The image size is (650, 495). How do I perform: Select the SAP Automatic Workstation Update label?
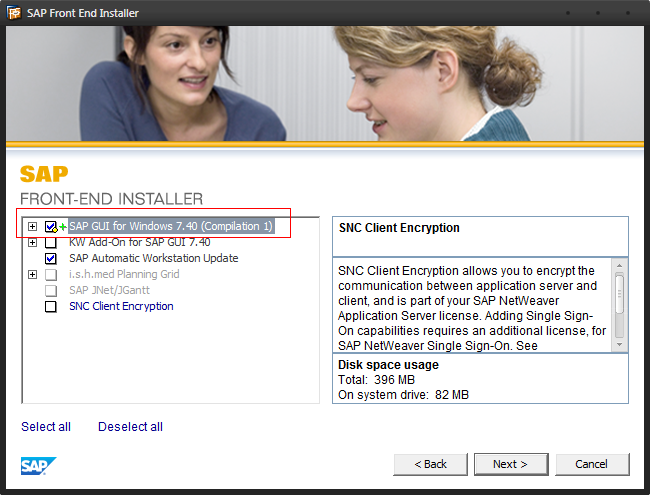(153, 259)
